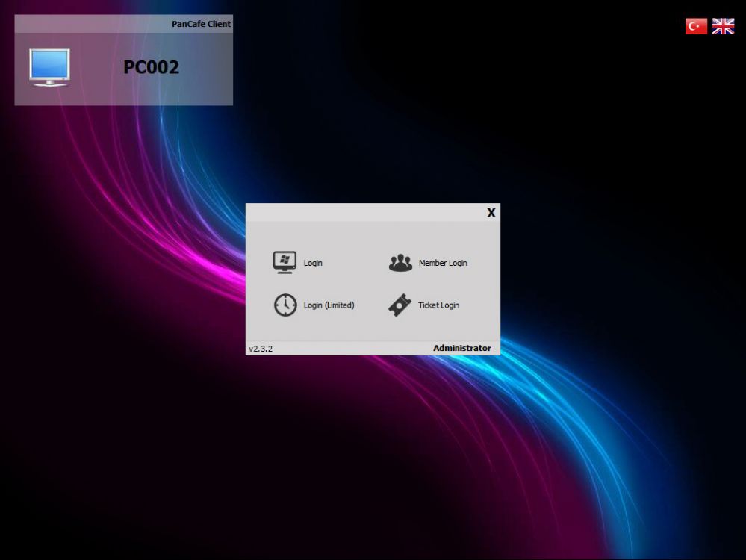Click the PanCafe Client title

click(202, 24)
